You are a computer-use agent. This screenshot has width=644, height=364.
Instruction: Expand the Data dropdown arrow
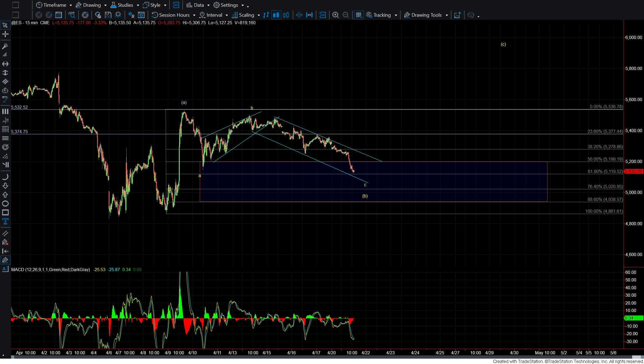(x=208, y=5)
